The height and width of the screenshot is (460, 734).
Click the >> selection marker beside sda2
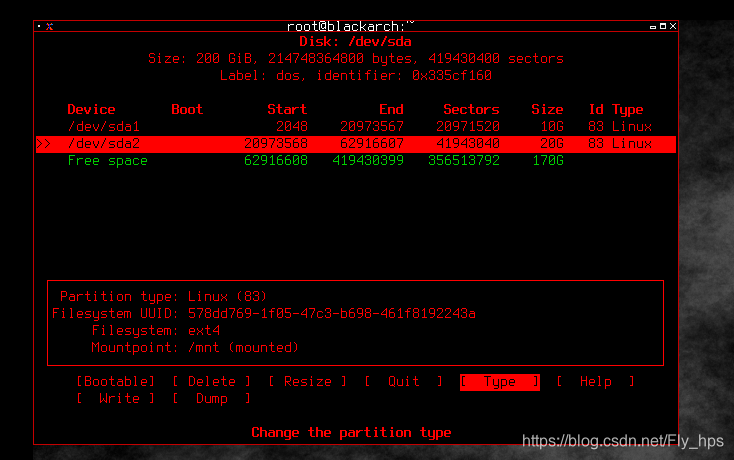(44, 144)
